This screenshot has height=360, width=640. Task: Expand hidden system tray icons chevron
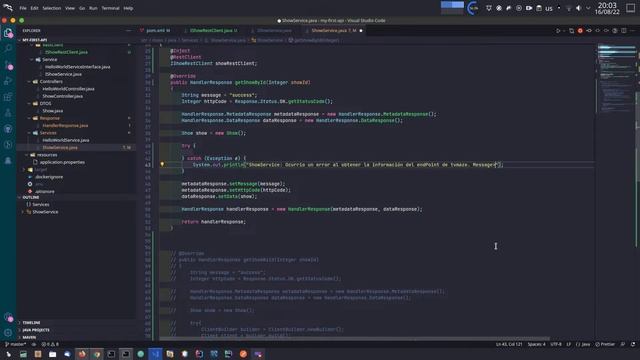point(588,8)
